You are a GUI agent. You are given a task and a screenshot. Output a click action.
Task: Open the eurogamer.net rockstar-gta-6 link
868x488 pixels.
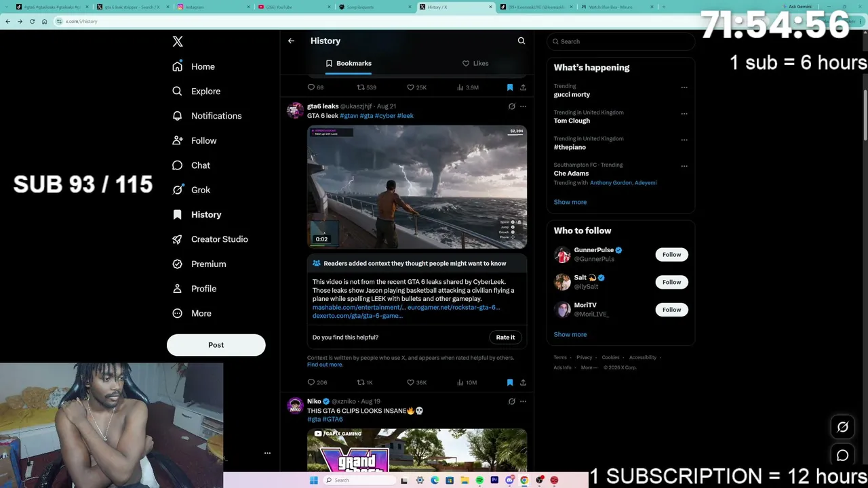454,307
